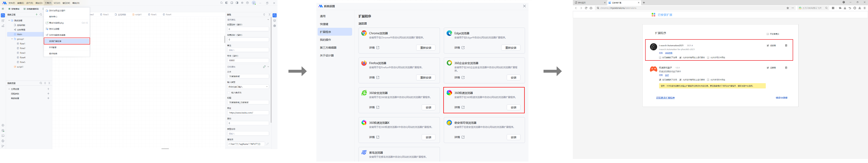
Task: Select 安装扩展程序 in Tools menu
Action: [67, 41]
